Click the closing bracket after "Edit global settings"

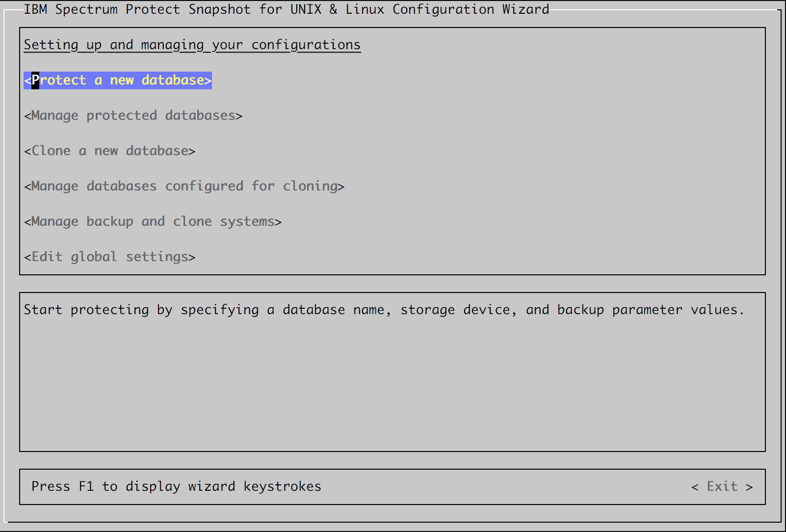tap(192, 257)
